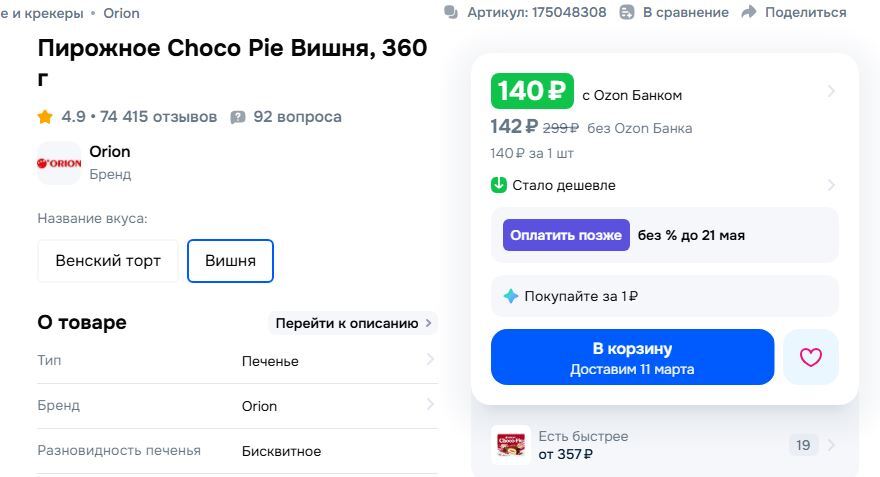Image resolution: width=880 pixels, height=477 pixels.
Task: Open the 'Orion' breadcrumb link
Action: tap(121, 13)
